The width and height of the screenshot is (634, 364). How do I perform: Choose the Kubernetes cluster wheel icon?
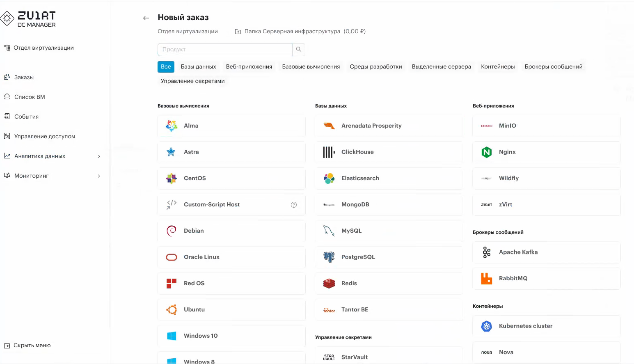pos(487,326)
